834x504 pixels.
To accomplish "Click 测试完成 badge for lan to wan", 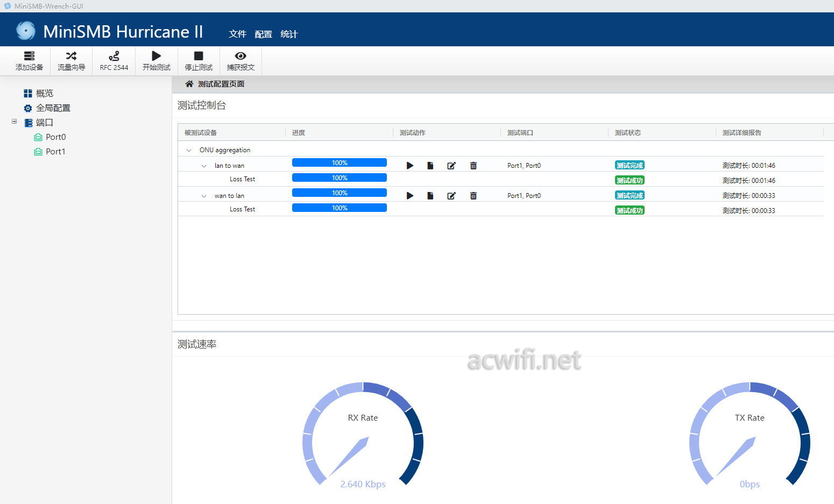I will (x=630, y=165).
